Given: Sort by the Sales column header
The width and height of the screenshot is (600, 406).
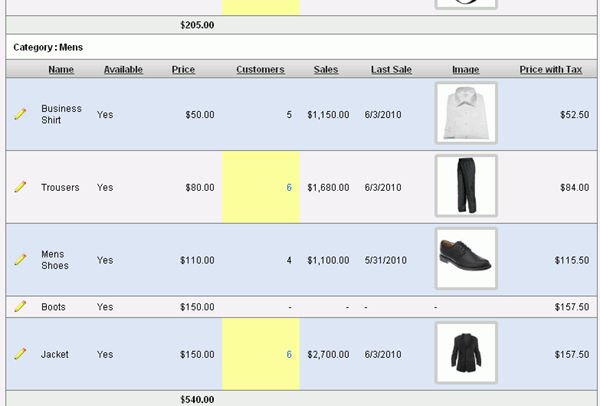Looking at the screenshot, I should tap(325, 70).
